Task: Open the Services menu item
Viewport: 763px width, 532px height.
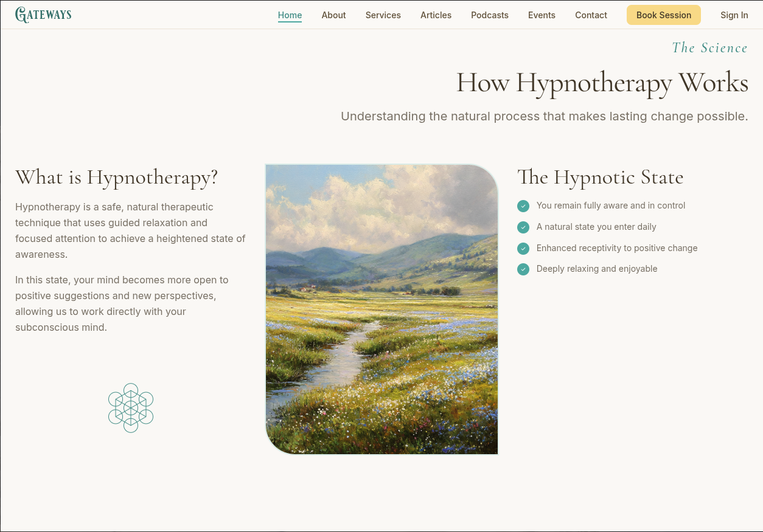Action: 383,15
